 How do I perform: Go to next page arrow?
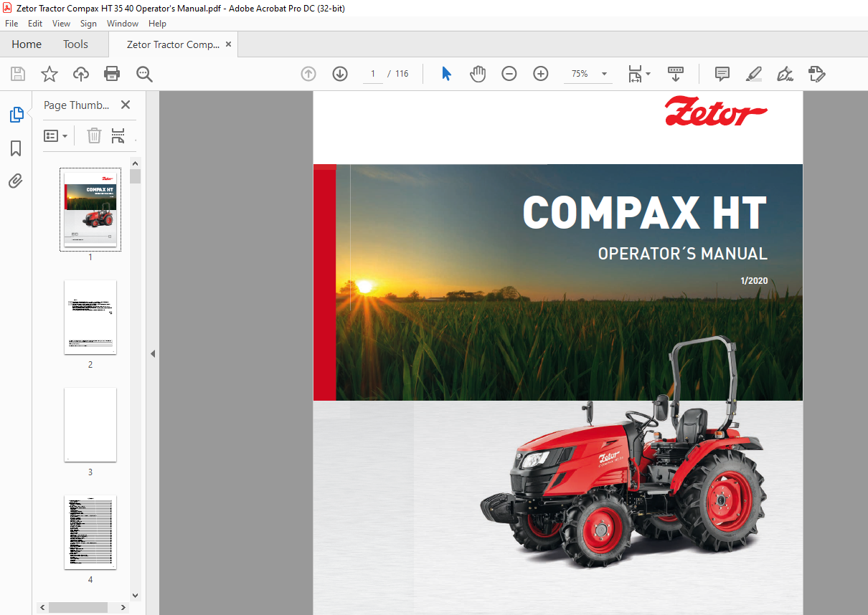click(340, 74)
